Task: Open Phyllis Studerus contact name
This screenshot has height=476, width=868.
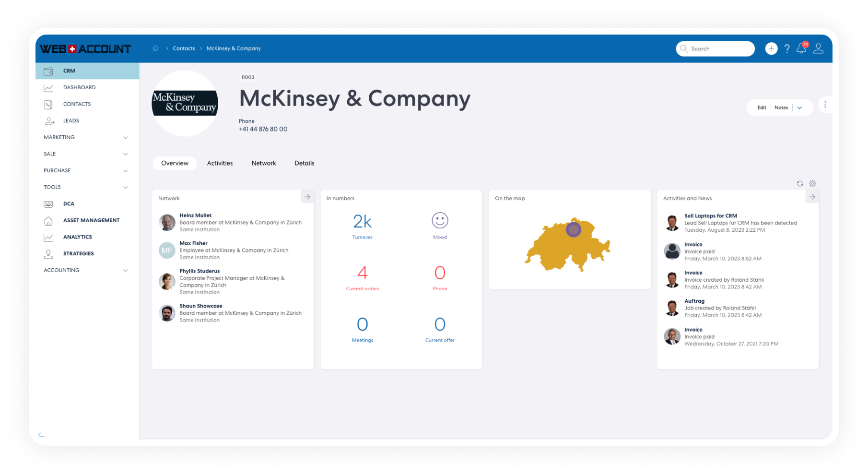Action: point(199,271)
